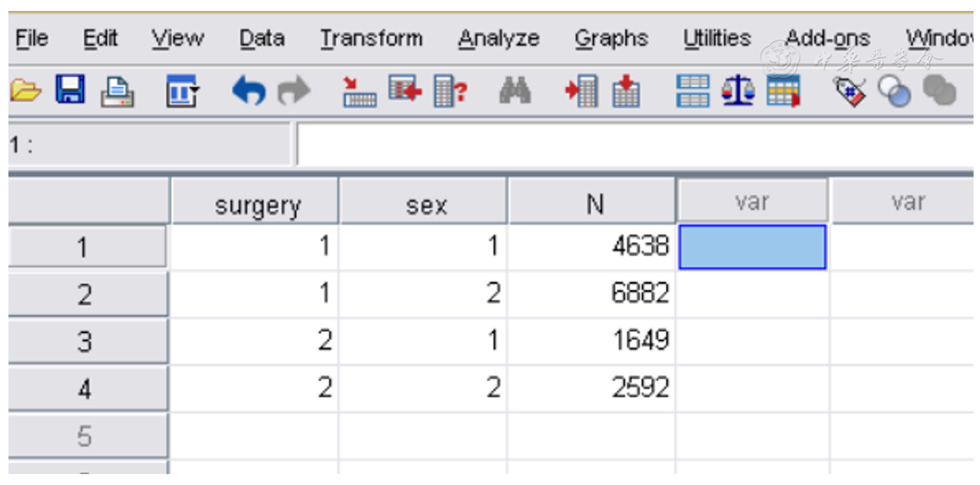
Task: Click the cell containing 6882
Action: pyautogui.click(x=592, y=294)
